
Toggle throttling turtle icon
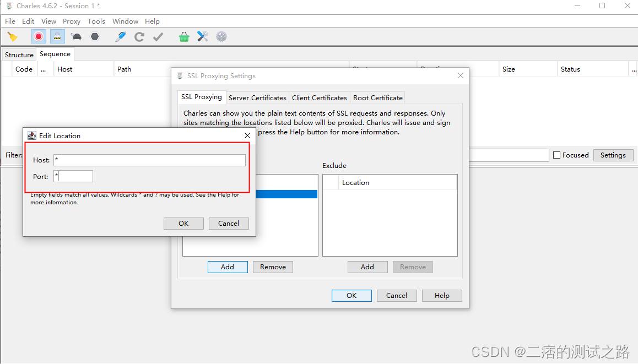coord(76,36)
